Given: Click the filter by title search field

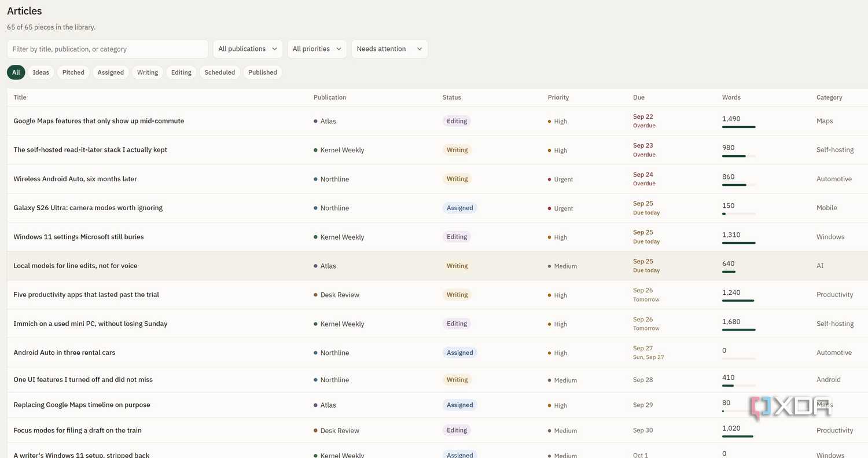Looking at the screenshot, I should [108, 49].
